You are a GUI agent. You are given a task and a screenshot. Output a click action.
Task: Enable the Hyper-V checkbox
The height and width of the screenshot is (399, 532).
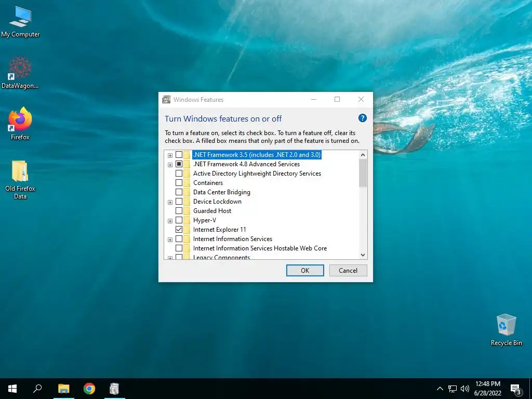tap(179, 220)
